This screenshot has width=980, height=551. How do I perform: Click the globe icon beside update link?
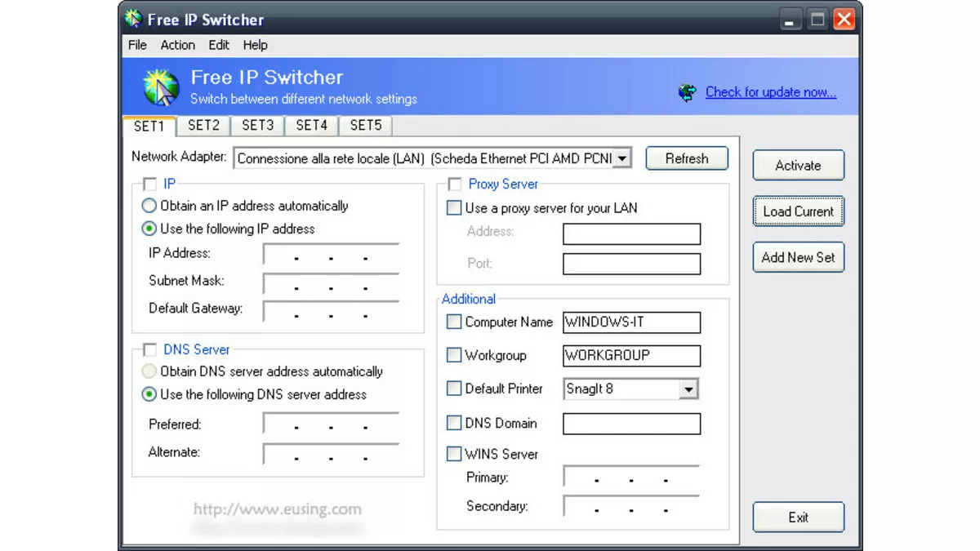(x=686, y=92)
